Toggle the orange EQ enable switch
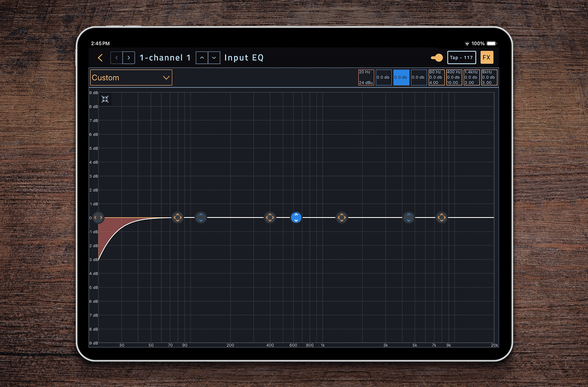The width and height of the screenshot is (588, 387). [x=437, y=58]
